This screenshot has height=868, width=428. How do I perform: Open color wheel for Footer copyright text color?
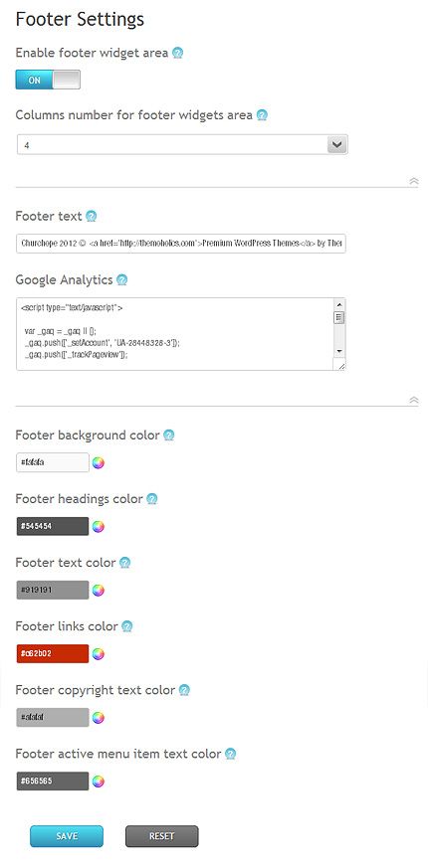click(99, 718)
